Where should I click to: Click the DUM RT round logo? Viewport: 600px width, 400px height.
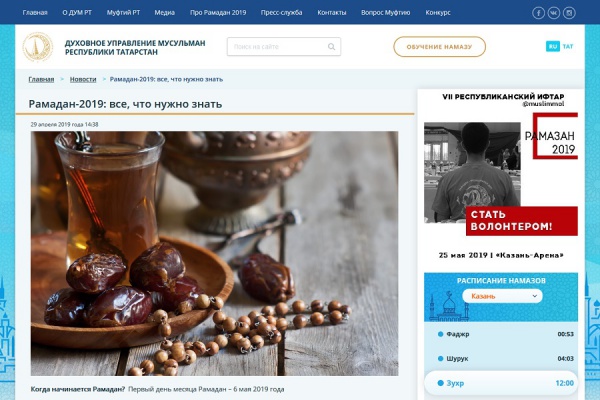38,47
